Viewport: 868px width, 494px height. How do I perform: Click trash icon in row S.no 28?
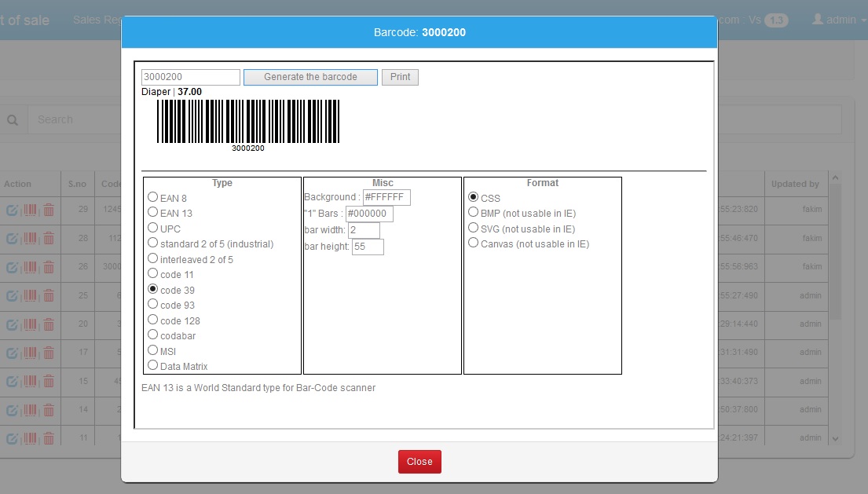[49, 239]
